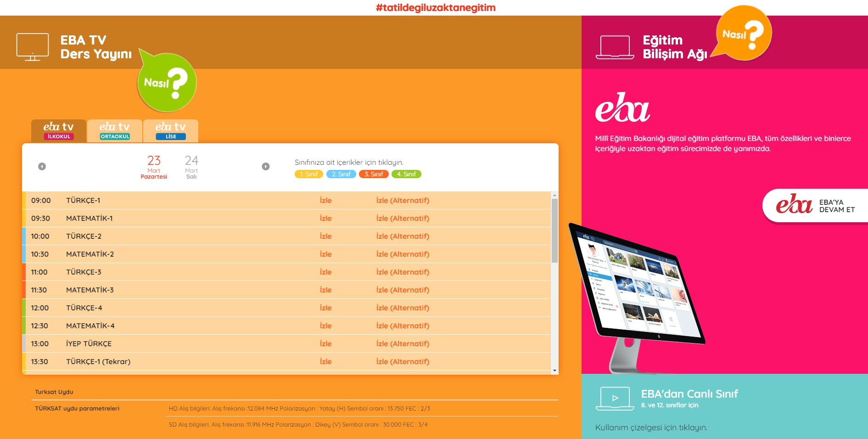This screenshot has height=439, width=868.
Task: Select the green 4. Sınıf tag
Action: (x=406, y=174)
